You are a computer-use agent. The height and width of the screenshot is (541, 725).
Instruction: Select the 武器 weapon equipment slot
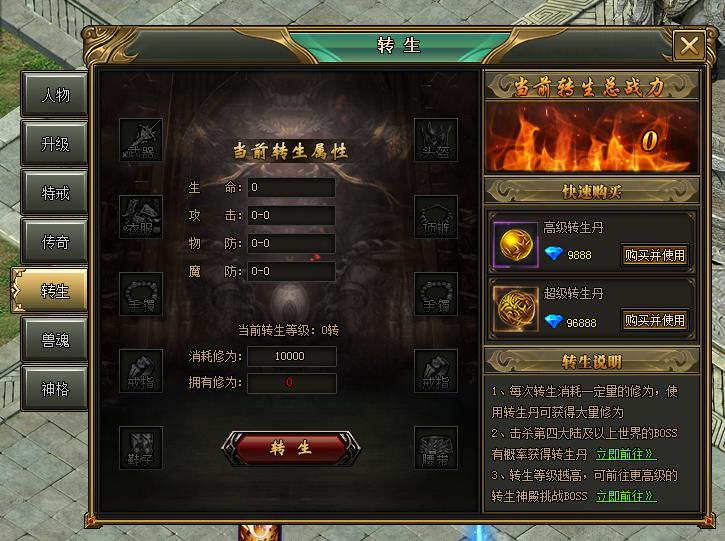coord(141,140)
